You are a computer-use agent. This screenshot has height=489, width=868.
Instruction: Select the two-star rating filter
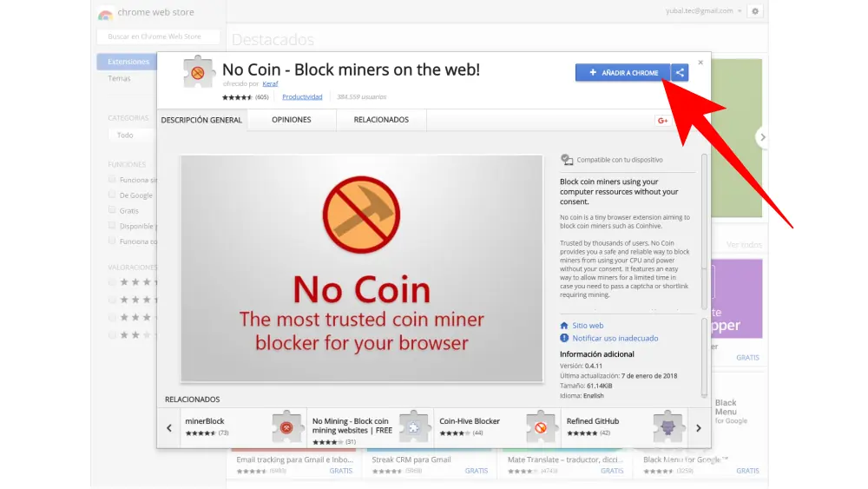coord(112,335)
